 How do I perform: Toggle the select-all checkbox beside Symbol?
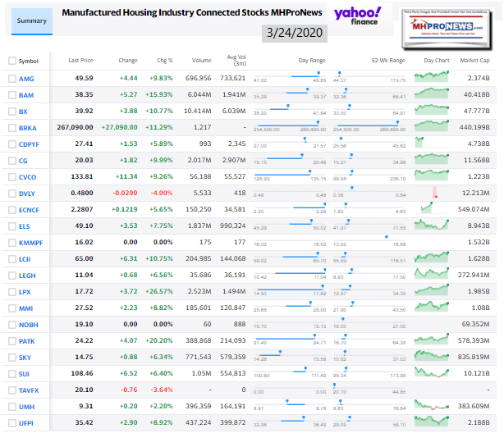click(x=11, y=61)
